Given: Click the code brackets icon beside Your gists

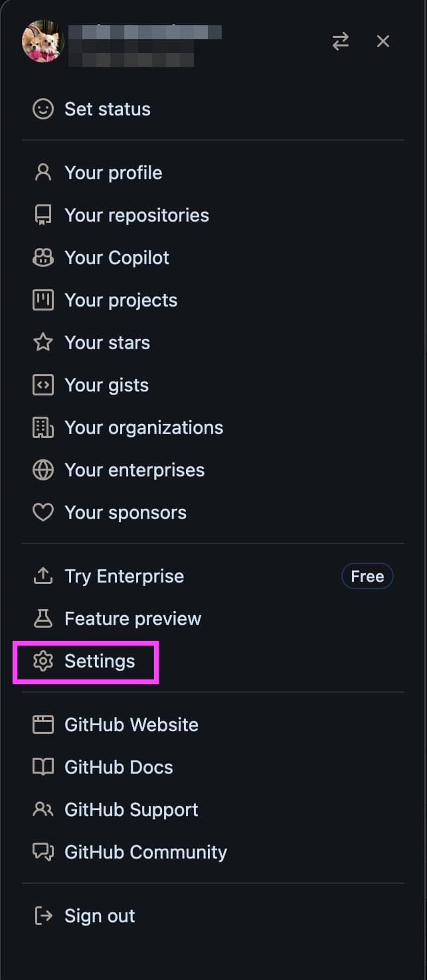Looking at the screenshot, I should coord(43,385).
